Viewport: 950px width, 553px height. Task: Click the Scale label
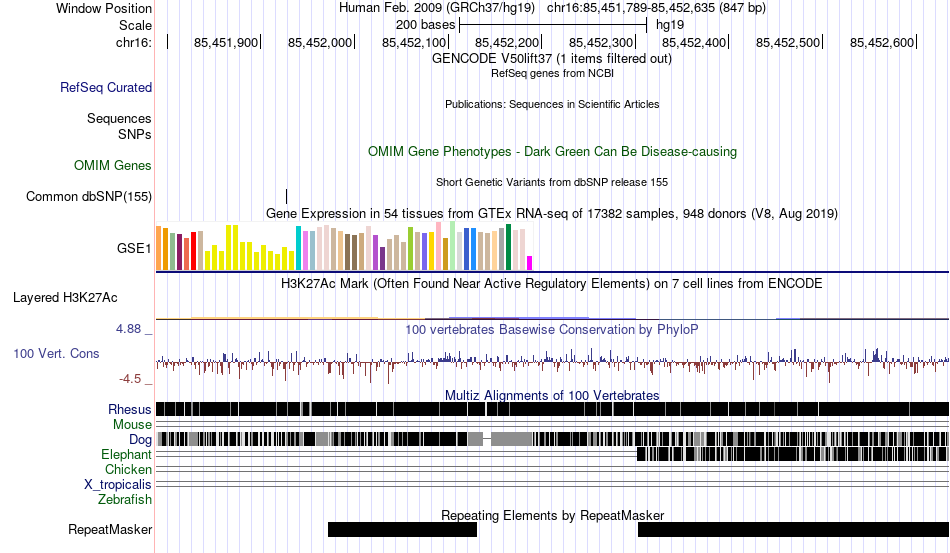(135, 25)
